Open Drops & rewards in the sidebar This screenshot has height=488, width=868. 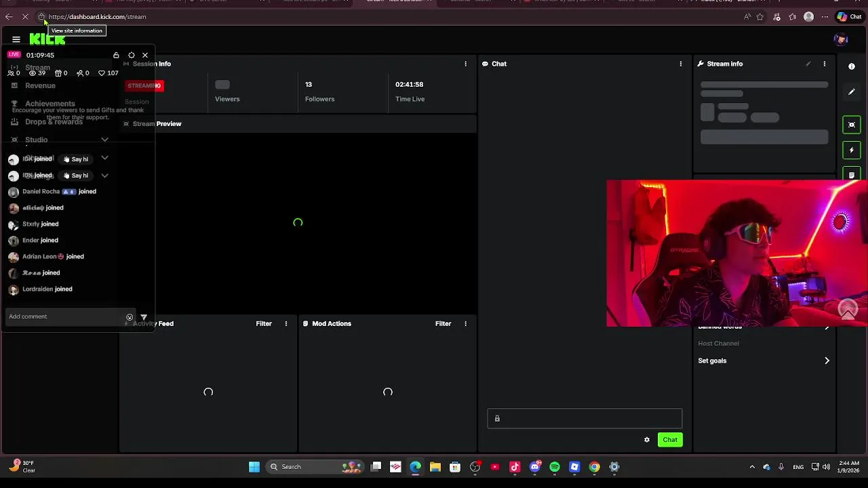pos(54,122)
